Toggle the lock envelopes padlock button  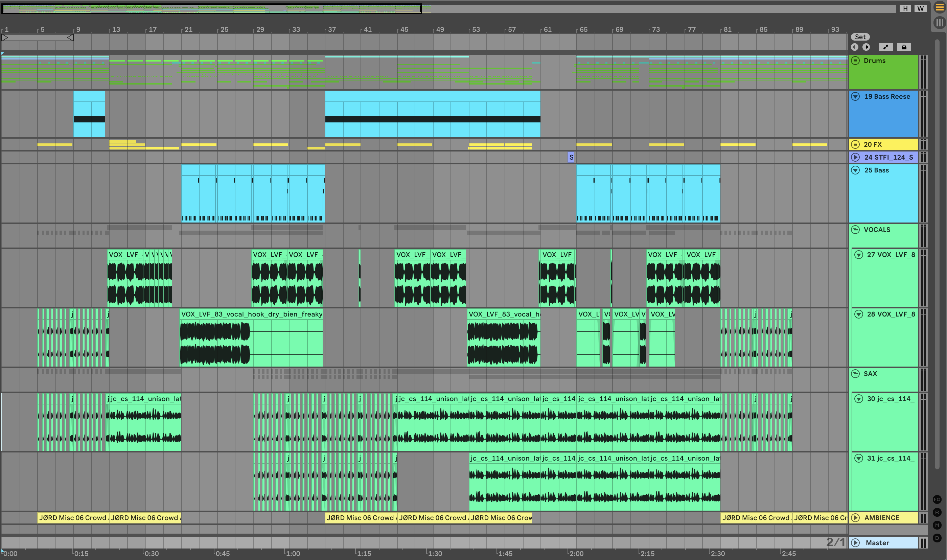tap(904, 47)
